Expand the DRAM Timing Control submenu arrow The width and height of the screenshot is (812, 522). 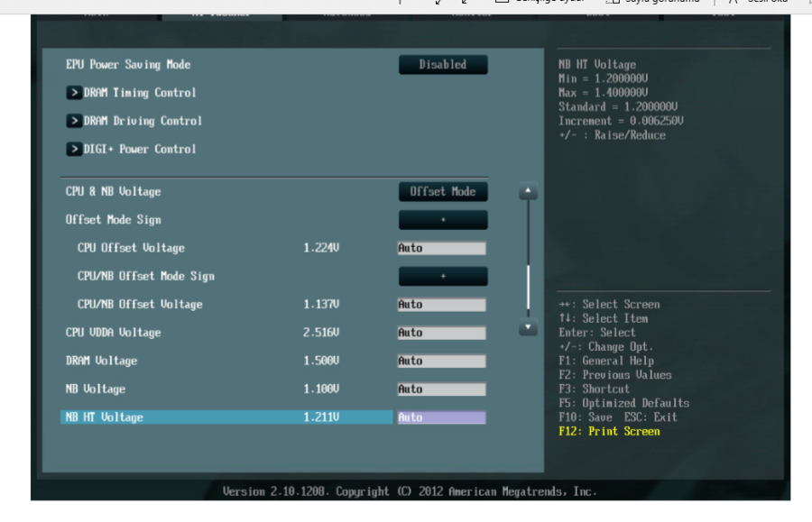point(74,93)
